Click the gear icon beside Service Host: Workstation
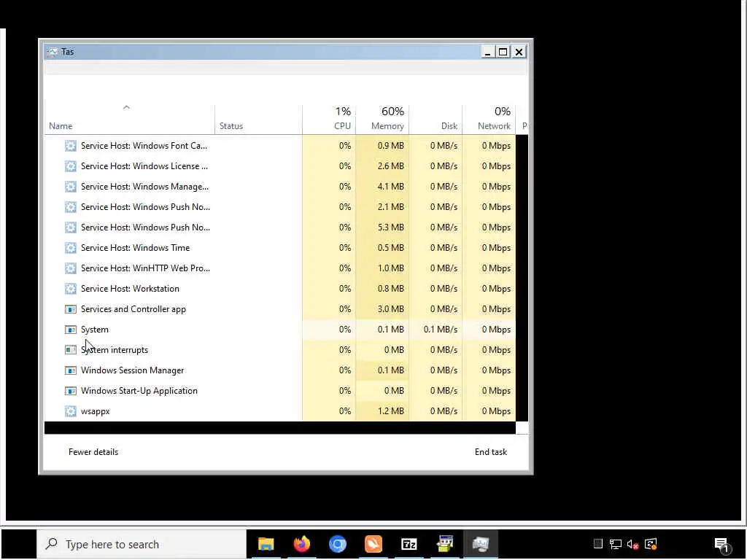Screen dimensions: 747x560 click(x=71, y=289)
